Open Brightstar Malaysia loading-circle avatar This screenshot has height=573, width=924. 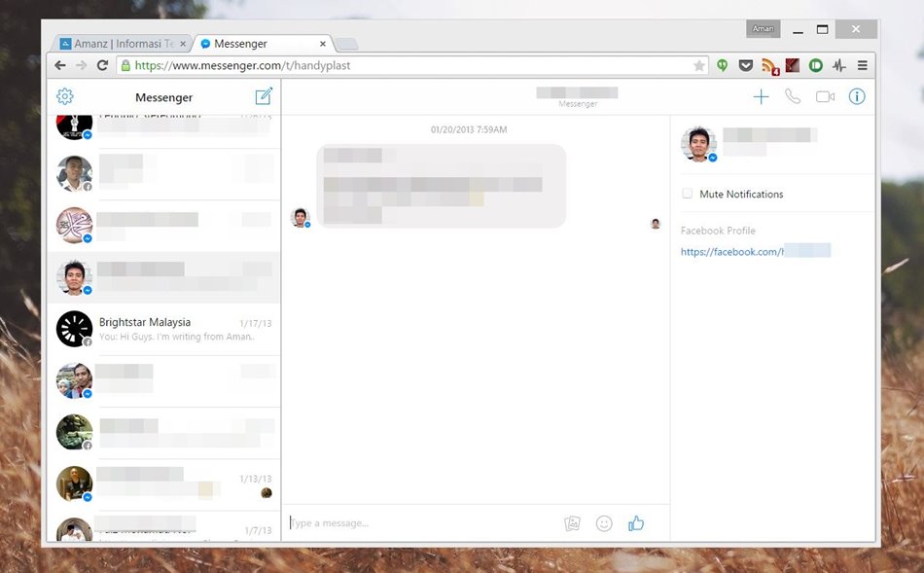point(74,329)
